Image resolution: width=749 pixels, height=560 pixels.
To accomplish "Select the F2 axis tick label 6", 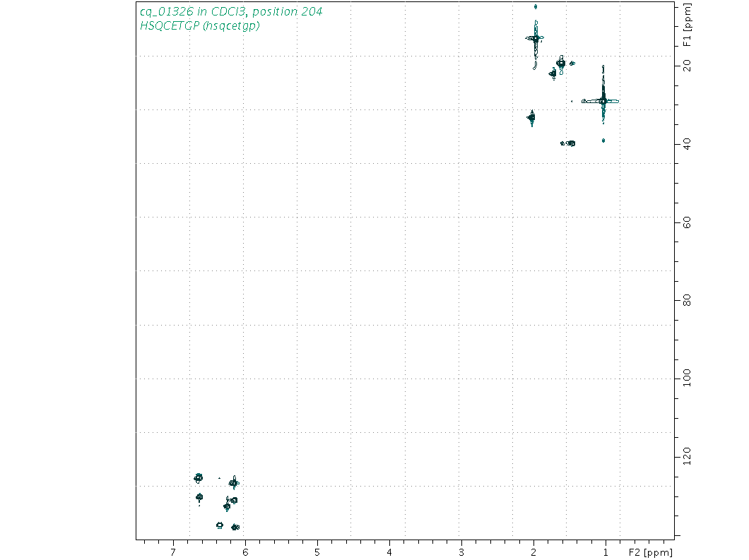I will (245, 552).
